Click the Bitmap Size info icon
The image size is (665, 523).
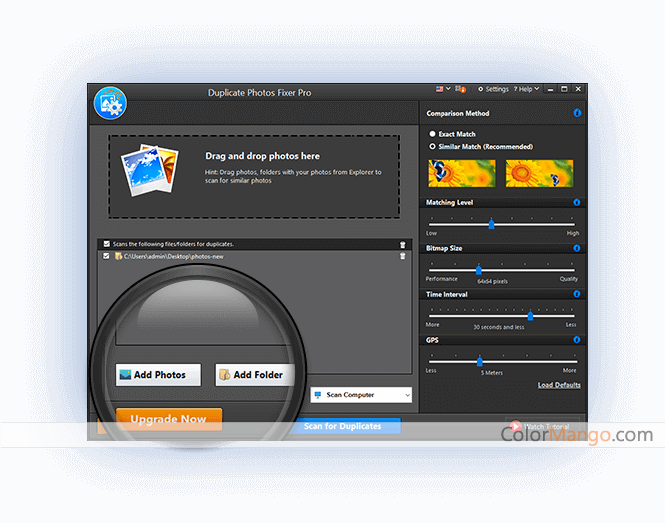click(x=577, y=248)
